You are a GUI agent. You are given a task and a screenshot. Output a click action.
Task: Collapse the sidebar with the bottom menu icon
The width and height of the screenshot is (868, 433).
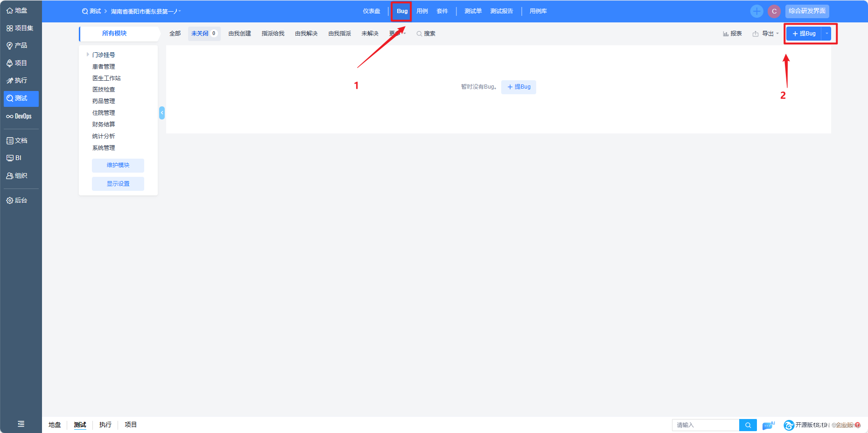click(21, 424)
